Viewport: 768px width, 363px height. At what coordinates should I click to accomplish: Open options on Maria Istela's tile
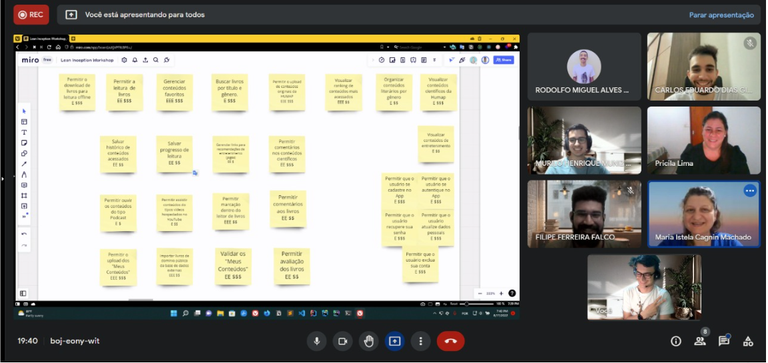750,191
